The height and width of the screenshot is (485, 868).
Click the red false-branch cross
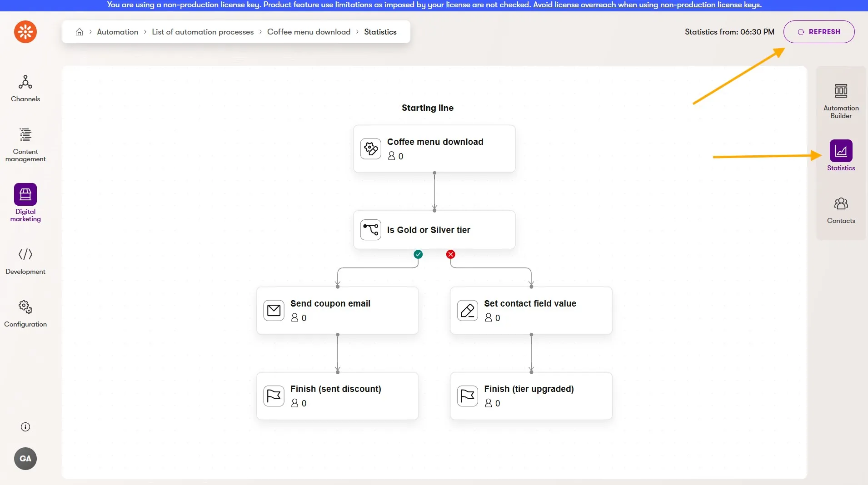point(450,254)
